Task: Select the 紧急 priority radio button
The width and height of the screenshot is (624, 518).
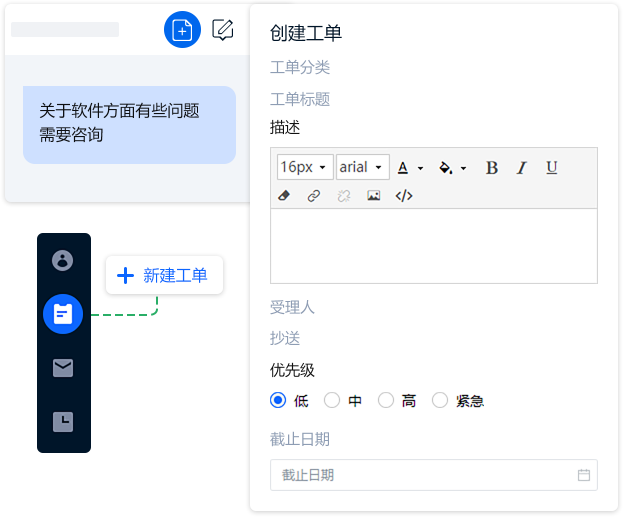Action: pyautogui.click(x=440, y=401)
